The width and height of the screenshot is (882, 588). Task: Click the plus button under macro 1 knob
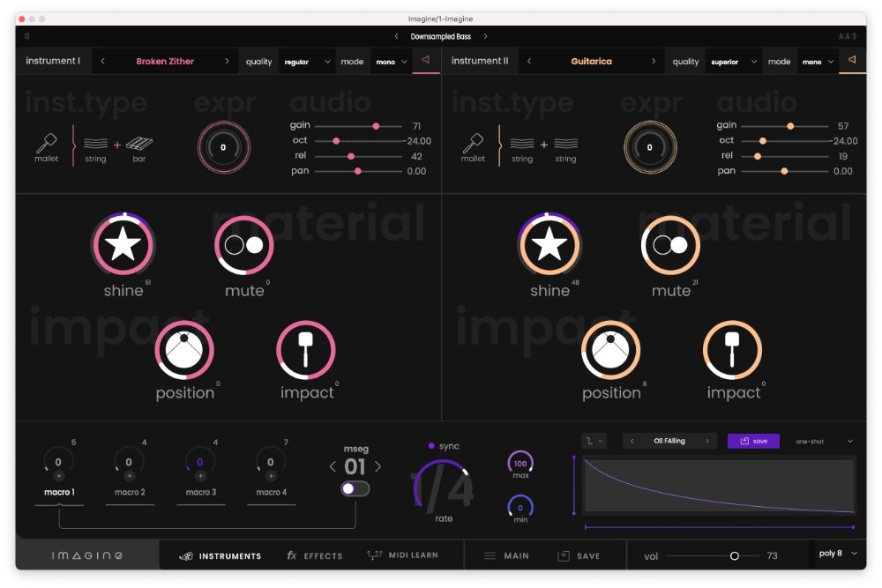coord(58,476)
